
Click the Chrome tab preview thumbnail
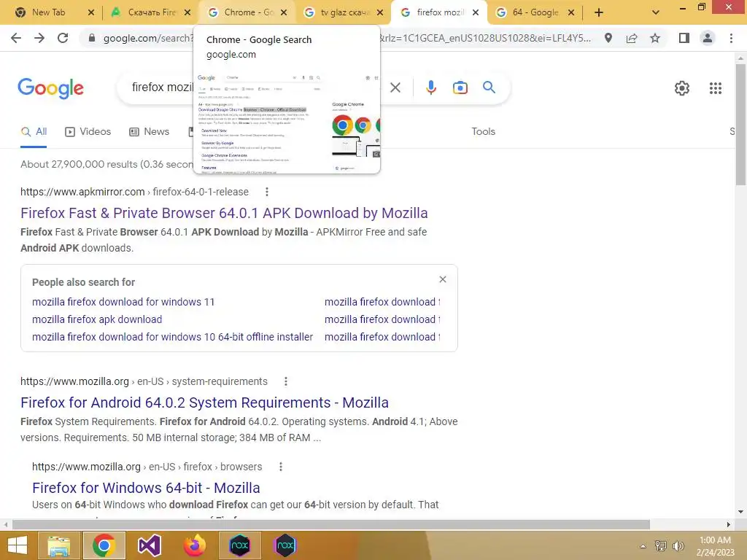pos(287,122)
